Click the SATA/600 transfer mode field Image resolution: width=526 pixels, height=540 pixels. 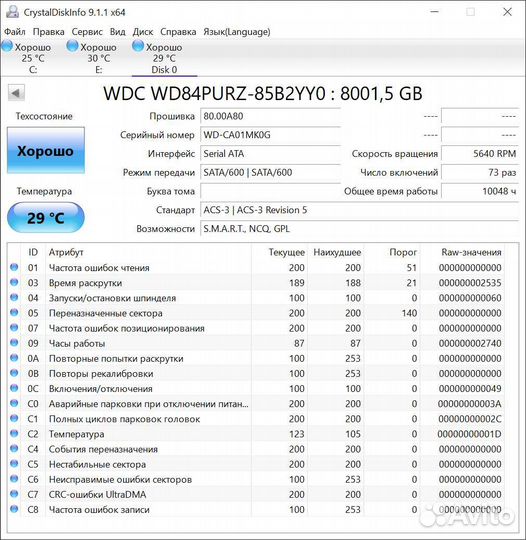(270, 172)
